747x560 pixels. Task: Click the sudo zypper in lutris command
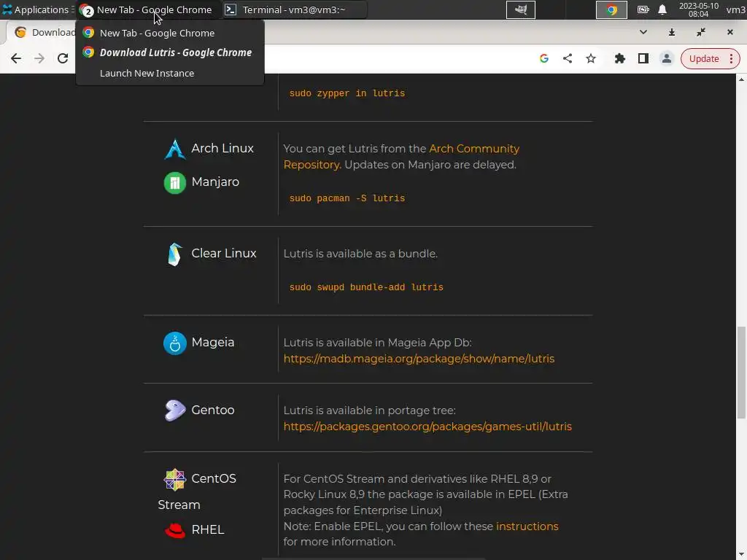pyautogui.click(x=347, y=93)
